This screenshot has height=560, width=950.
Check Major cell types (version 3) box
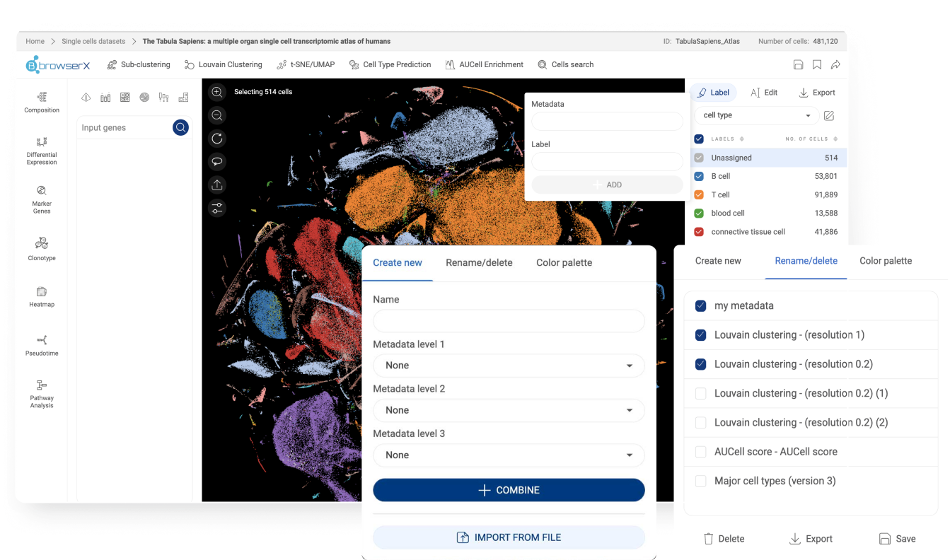701,481
